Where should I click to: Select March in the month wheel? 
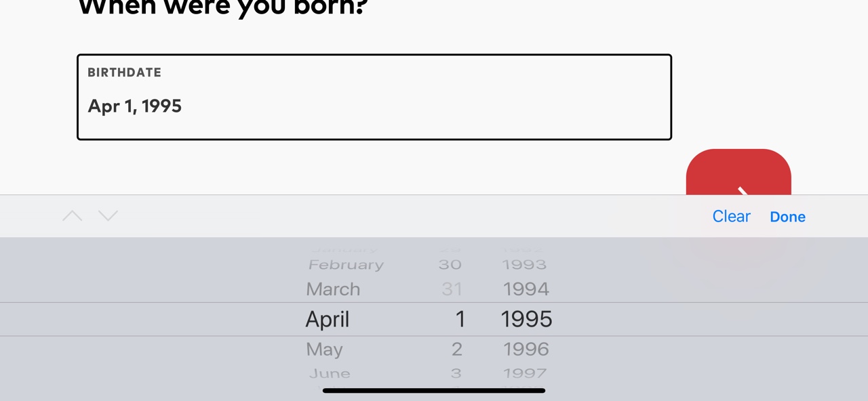click(333, 289)
